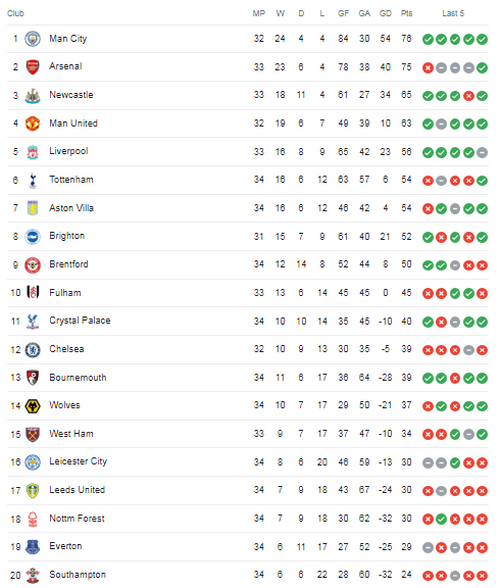Open the Crystal Palace team link
500x588 pixels.
pyautogui.click(x=80, y=321)
